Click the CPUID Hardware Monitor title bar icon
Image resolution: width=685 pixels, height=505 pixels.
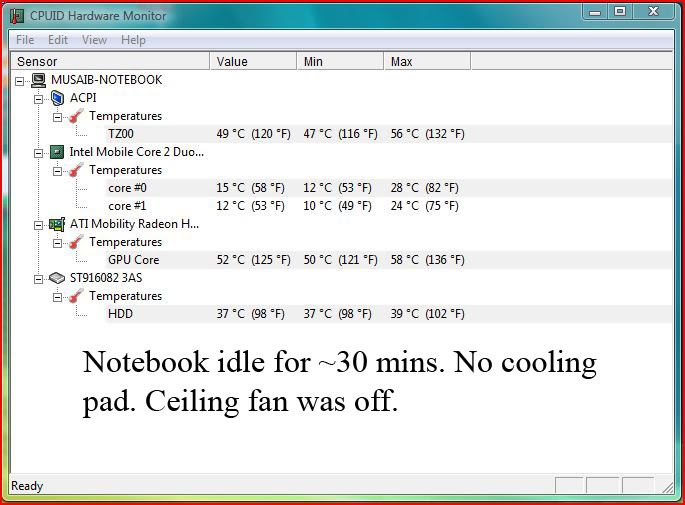pos(17,16)
